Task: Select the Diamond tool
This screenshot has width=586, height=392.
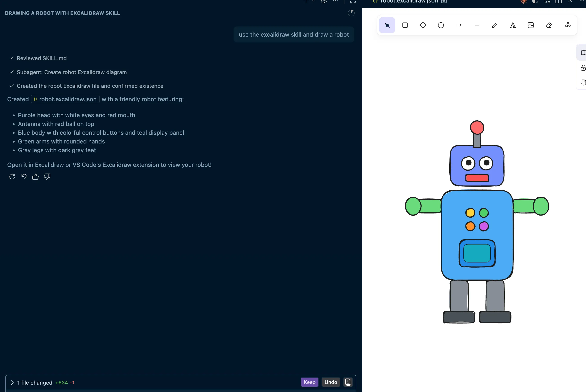Action: [x=423, y=25]
